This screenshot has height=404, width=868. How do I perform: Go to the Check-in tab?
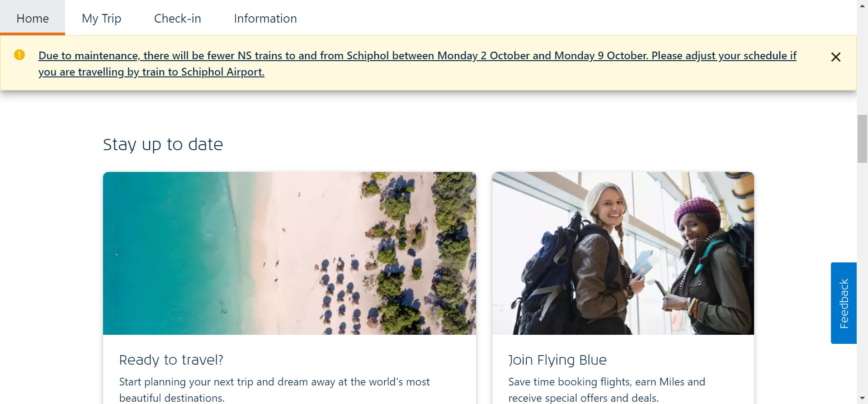tap(177, 18)
